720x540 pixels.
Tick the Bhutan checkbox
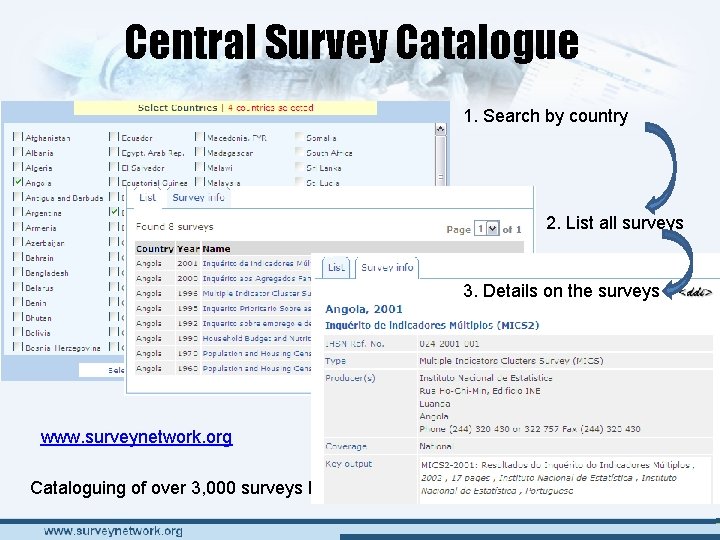[x=18, y=316]
